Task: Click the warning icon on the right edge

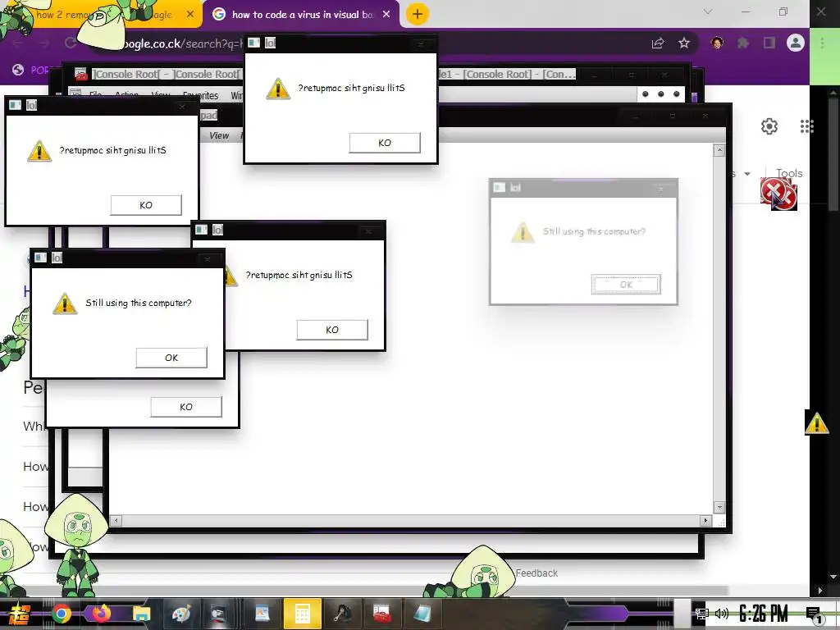Action: click(816, 422)
